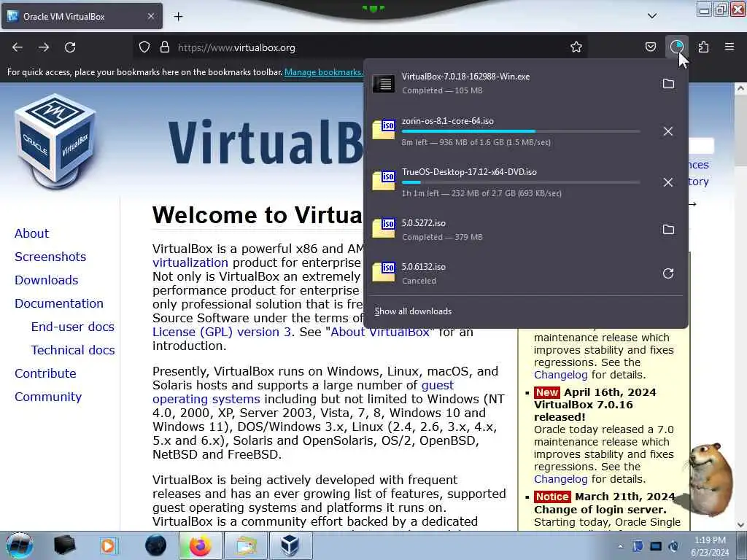The width and height of the screenshot is (747, 560).
Task: Select the zorin-os-8.1-core-64.iso download entry
Action: [x=510, y=131]
